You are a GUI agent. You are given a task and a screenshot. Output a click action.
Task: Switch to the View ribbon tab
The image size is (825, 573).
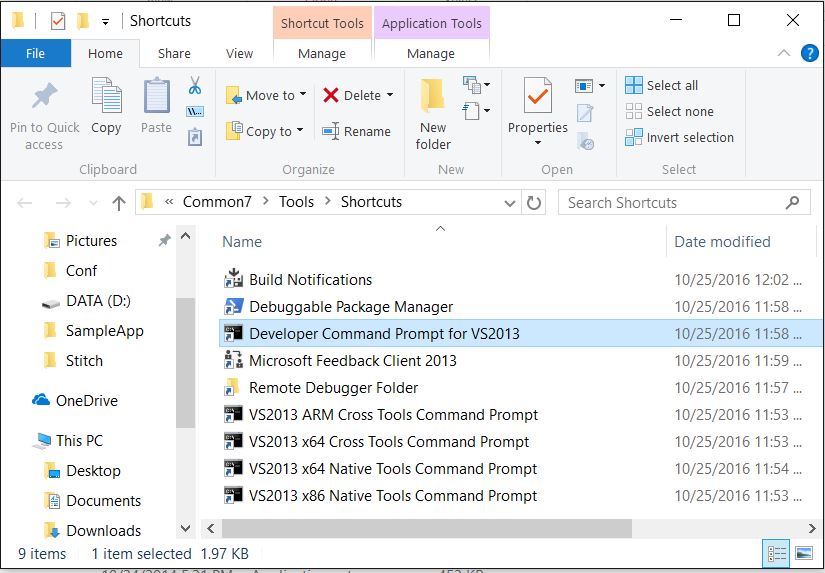(239, 54)
